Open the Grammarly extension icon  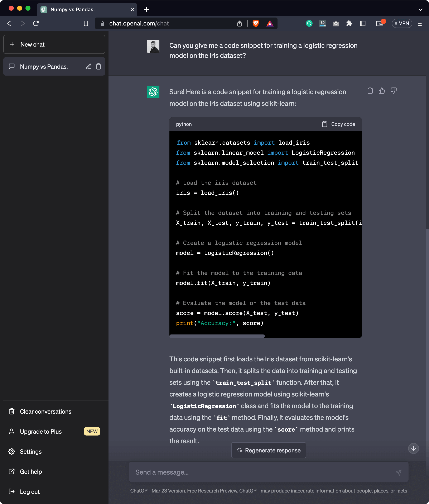[309, 23]
